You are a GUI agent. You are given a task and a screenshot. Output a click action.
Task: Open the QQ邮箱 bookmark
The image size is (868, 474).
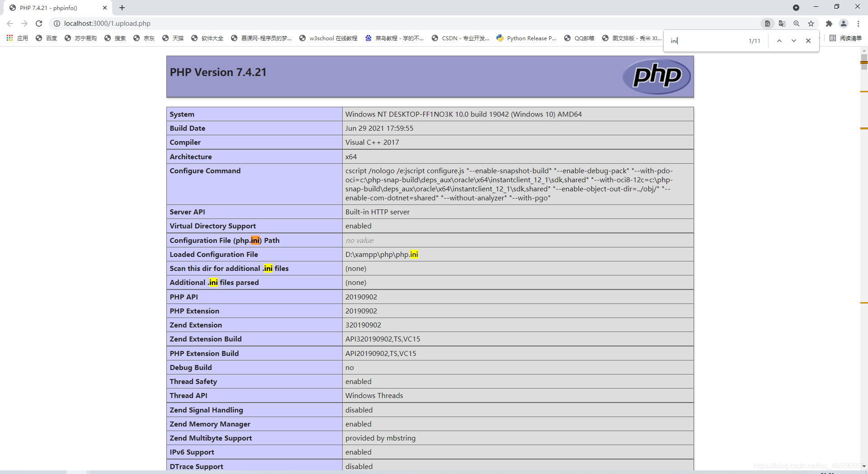click(579, 38)
